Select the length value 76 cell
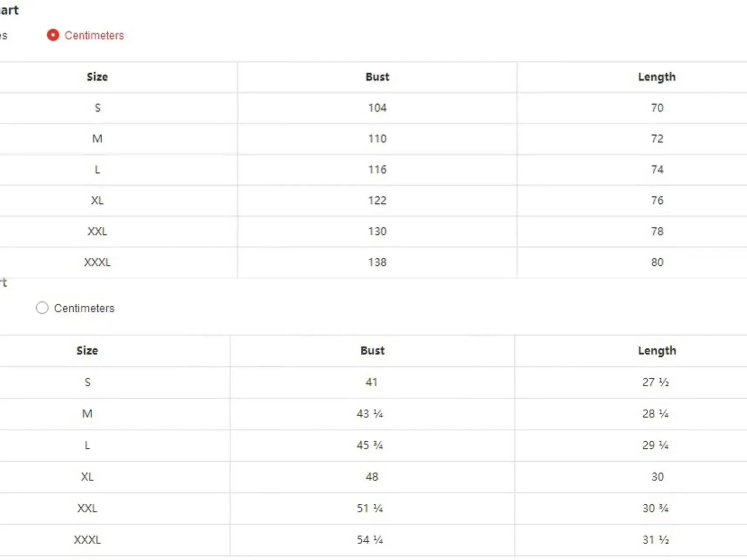Viewport: 747px width, 560px height. click(657, 201)
